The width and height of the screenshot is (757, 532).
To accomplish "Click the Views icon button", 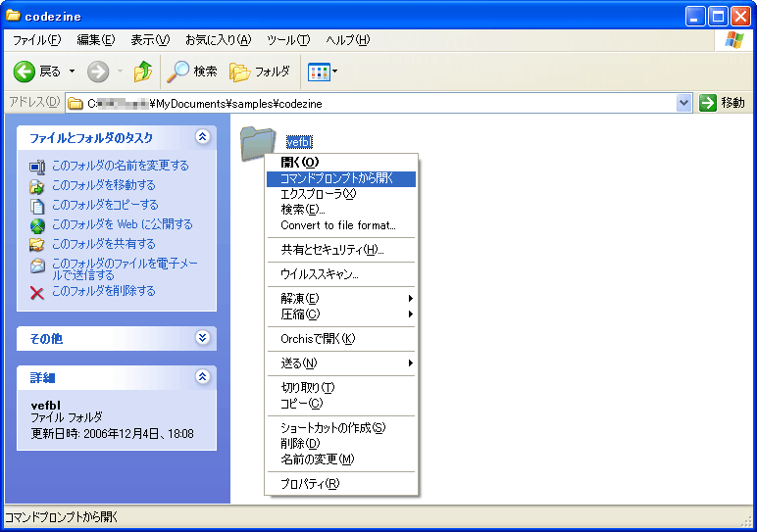I will point(319,73).
